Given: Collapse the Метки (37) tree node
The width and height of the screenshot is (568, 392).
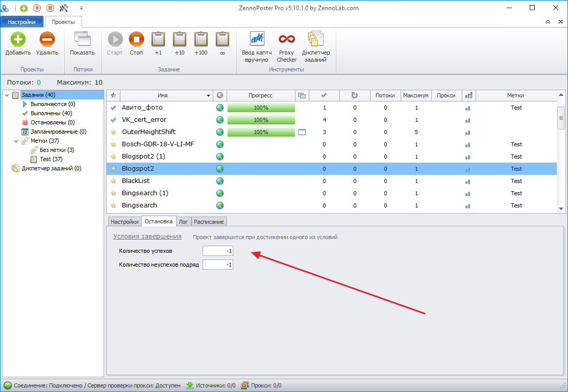Looking at the screenshot, I should pyautogui.click(x=16, y=141).
